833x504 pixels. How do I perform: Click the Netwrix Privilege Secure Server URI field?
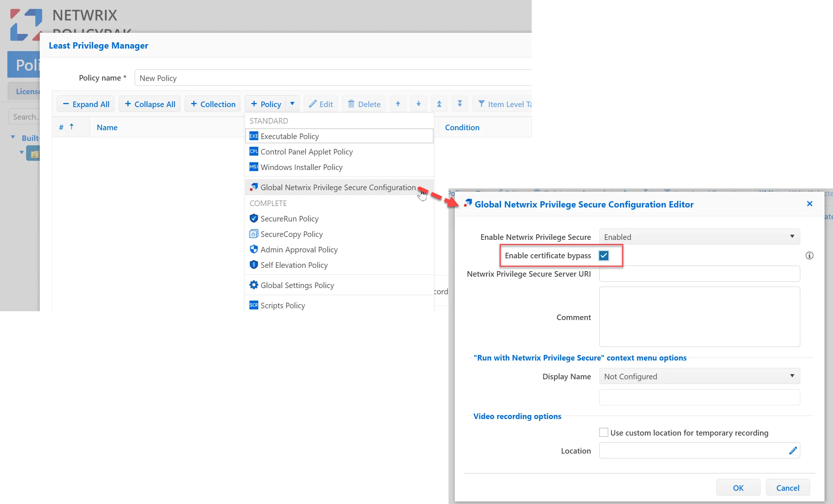[x=699, y=274]
